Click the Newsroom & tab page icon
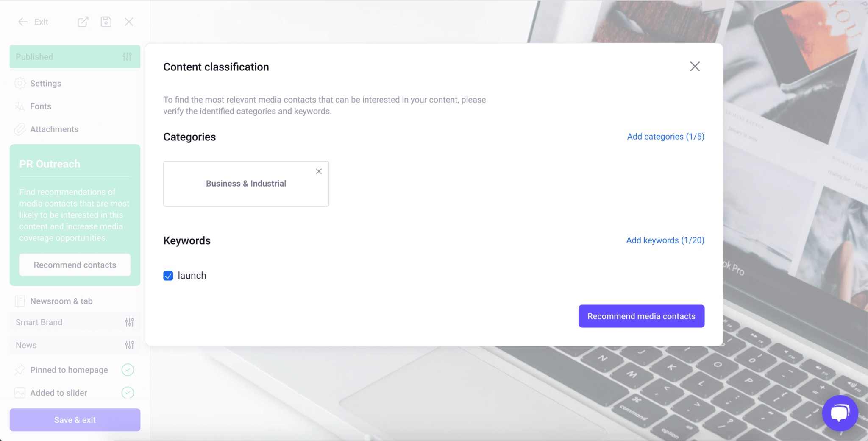Viewport: 868px width, 441px height. tap(20, 301)
